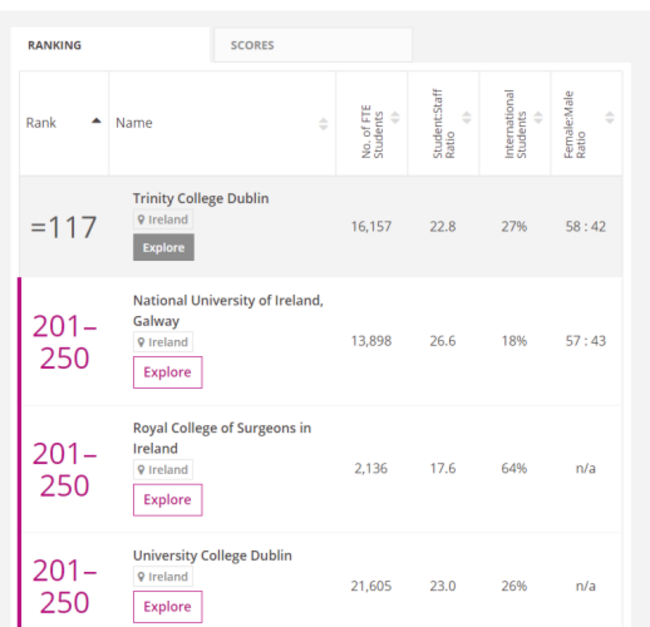The image size is (650, 627).
Task: Open National University of Ireland, Galway link
Action: (228, 310)
